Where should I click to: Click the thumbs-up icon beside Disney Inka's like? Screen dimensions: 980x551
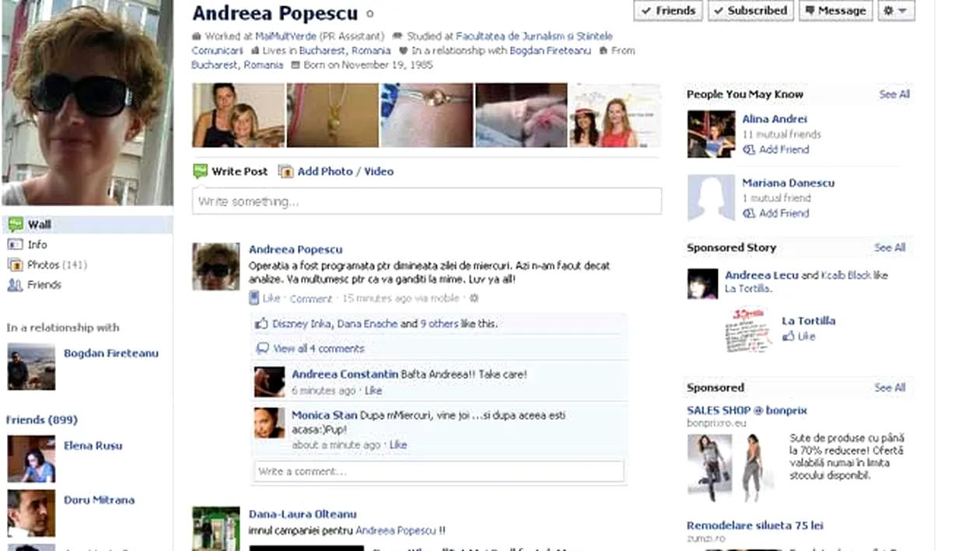(262, 323)
